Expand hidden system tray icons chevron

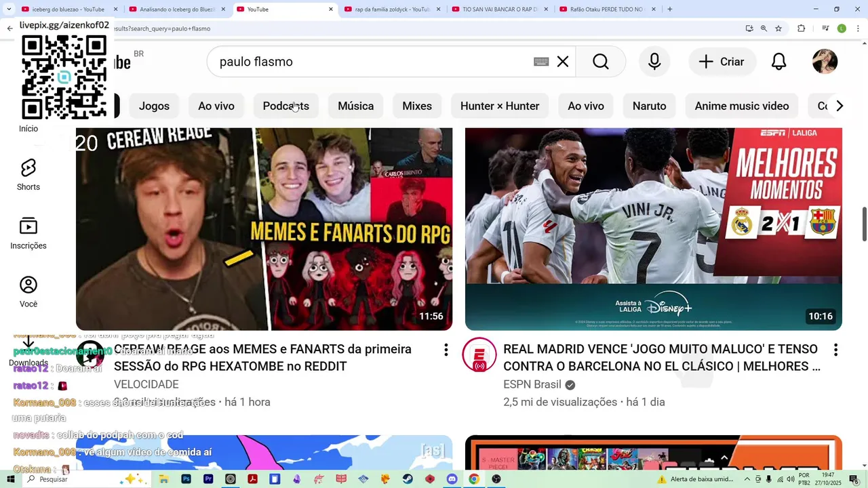tap(747, 479)
